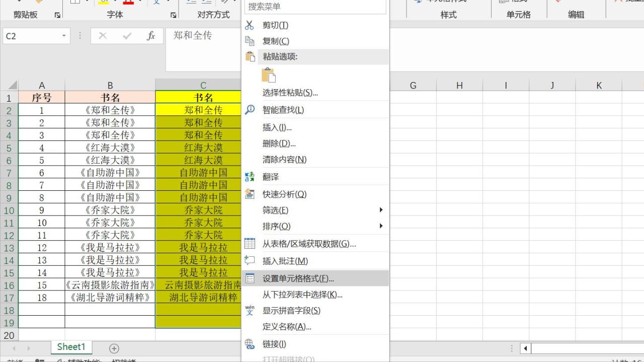Select the 链接(I) entry
Image resolution: width=644 pixels, height=362 pixels.
click(315, 344)
